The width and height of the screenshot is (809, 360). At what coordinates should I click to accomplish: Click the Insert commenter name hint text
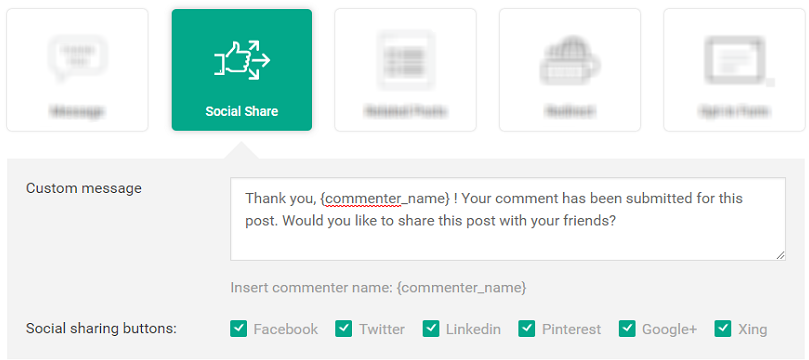(378, 288)
